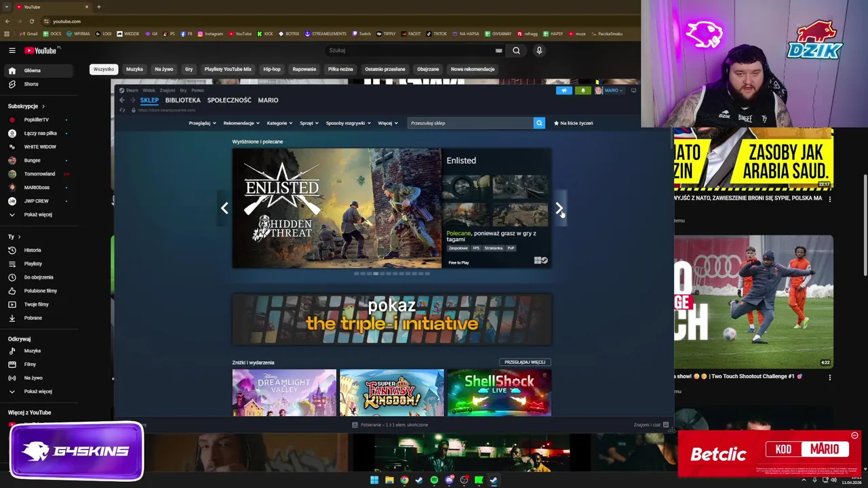Screen dimensions: 868x488
Task: Open the Steam Znajomi i czat panel
Action: (x=650, y=425)
